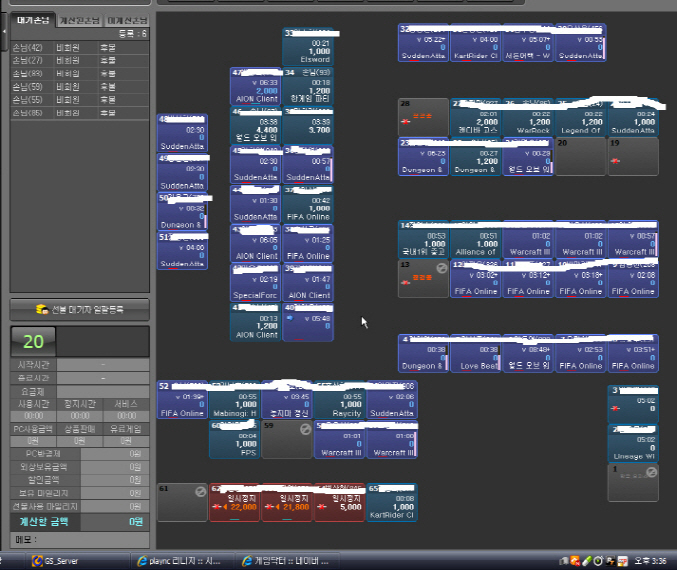The width and height of the screenshot is (677, 570).
Task: Select seat 4 Dungeon tile
Action: (x=423, y=353)
